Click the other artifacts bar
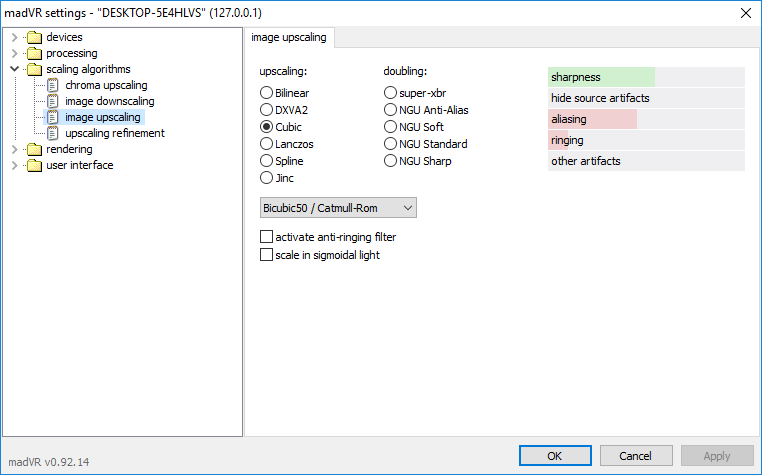Viewport: 762px width, 475px height. [646, 161]
